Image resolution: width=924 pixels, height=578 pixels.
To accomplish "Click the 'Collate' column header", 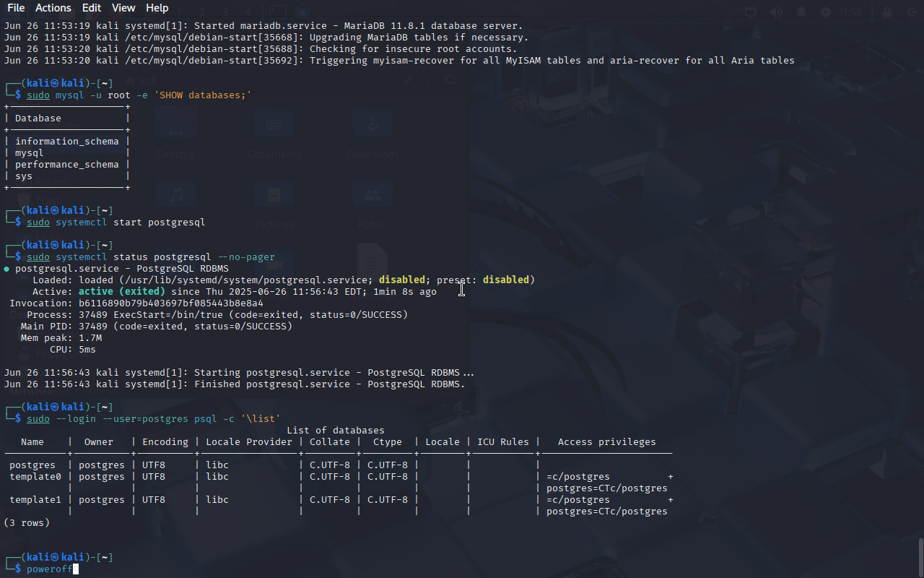I will coord(330,442).
